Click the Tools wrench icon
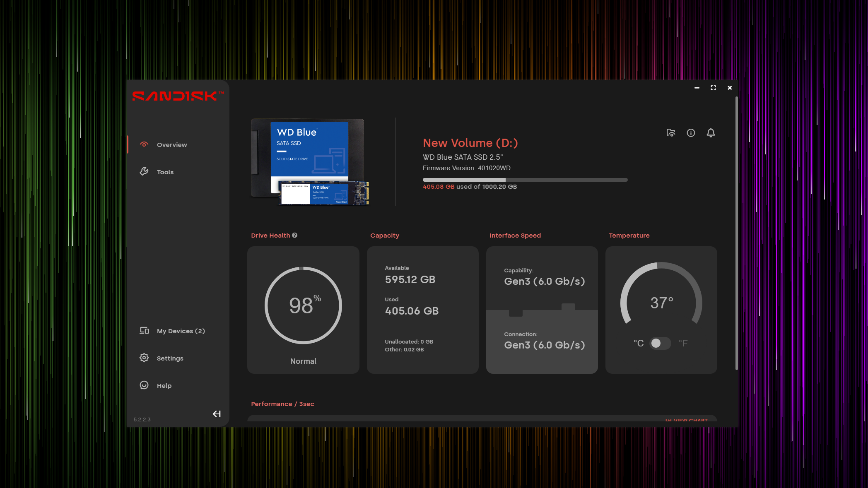The image size is (868, 488). [x=144, y=171]
